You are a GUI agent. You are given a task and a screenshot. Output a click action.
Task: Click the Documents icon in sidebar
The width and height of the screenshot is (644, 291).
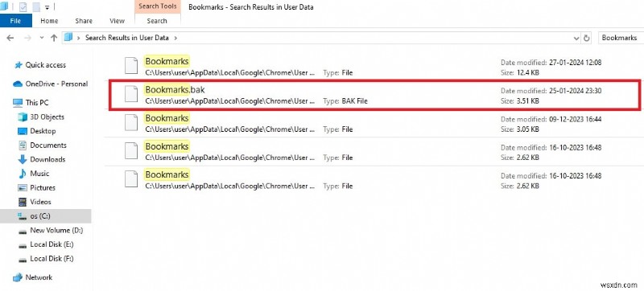click(23, 145)
